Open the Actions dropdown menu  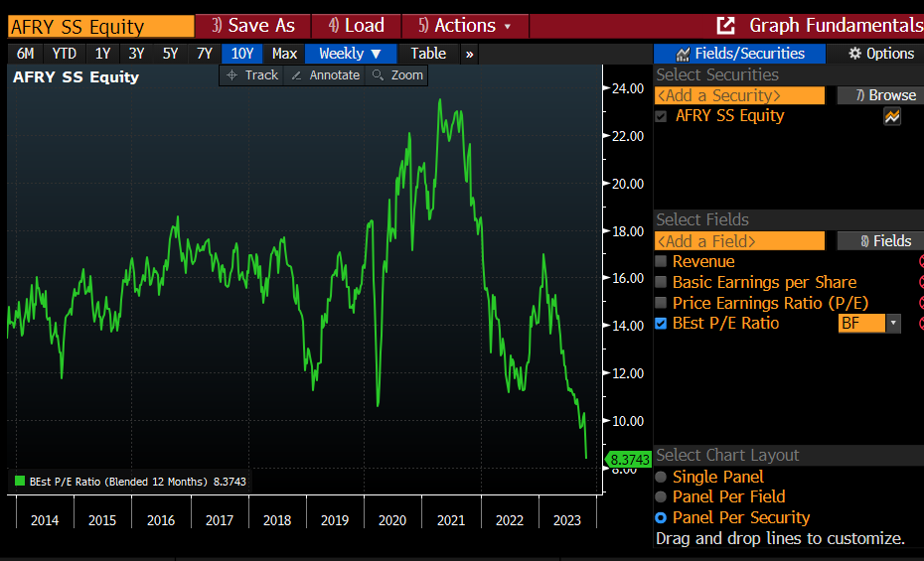tap(465, 26)
